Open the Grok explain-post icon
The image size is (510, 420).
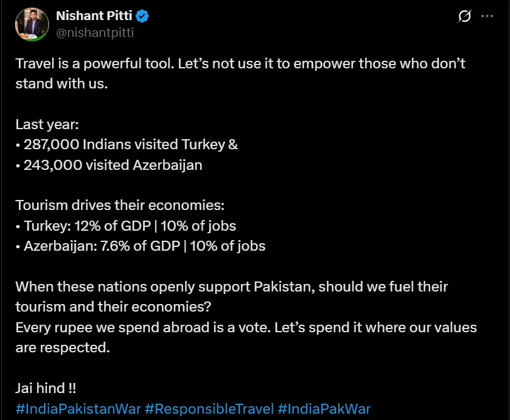point(464,16)
